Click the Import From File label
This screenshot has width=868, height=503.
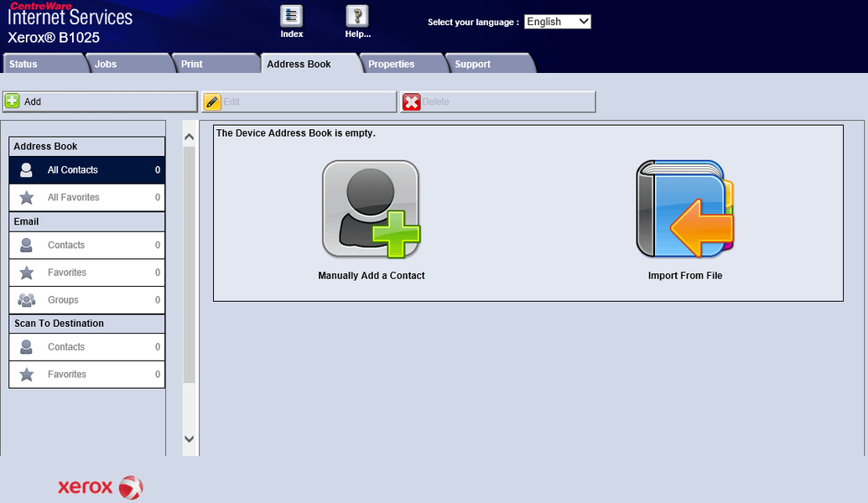pos(685,276)
